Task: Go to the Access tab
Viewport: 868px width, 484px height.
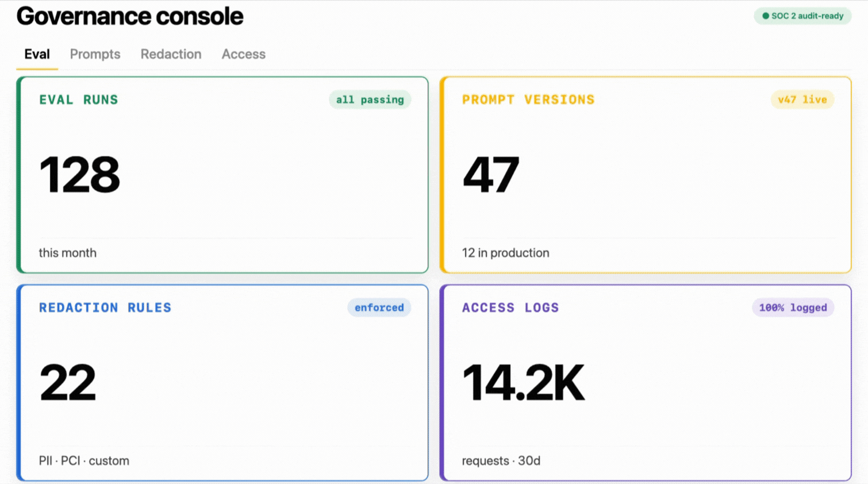Action: click(243, 54)
